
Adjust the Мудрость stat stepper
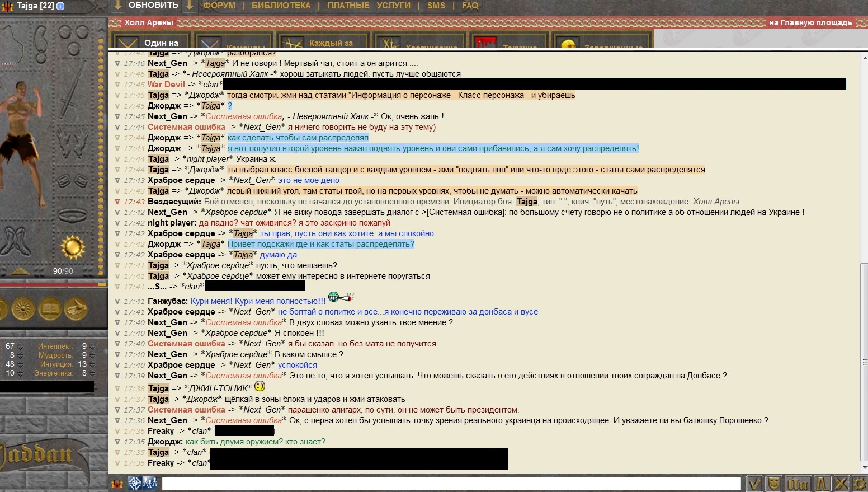point(92,355)
